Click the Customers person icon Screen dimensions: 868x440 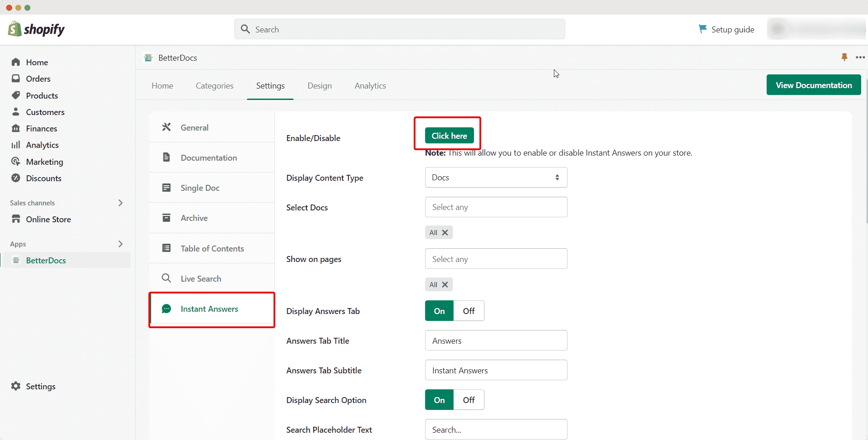coord(16,112)
